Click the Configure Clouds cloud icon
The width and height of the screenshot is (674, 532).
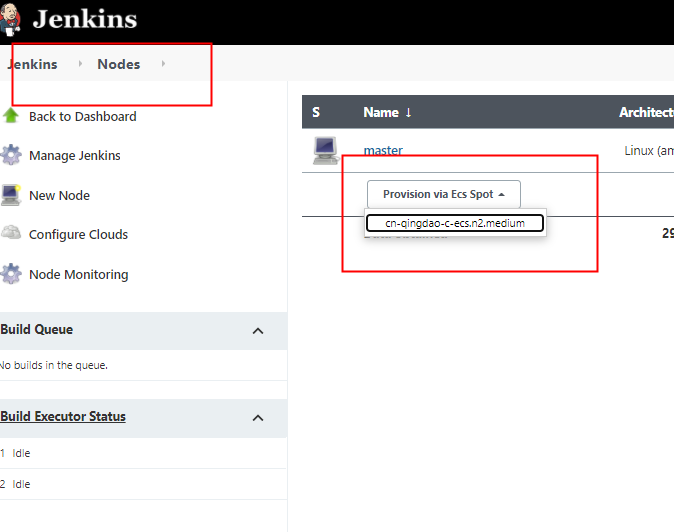[11, 233]
